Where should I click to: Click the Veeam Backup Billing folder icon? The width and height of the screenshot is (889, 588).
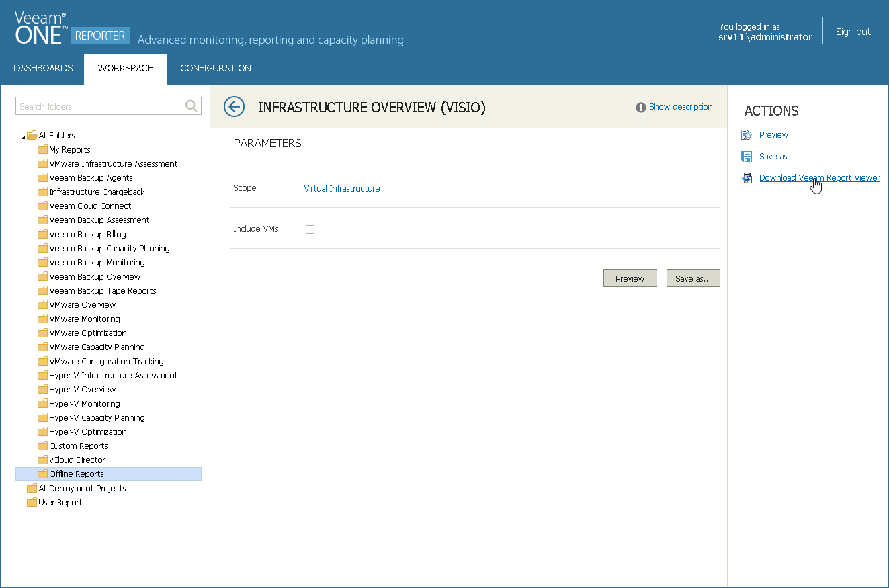tap(42, 234)
